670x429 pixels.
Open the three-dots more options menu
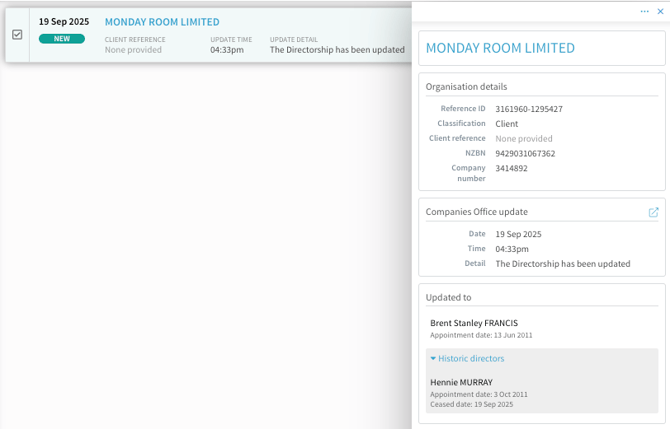[x=645, y=11]
